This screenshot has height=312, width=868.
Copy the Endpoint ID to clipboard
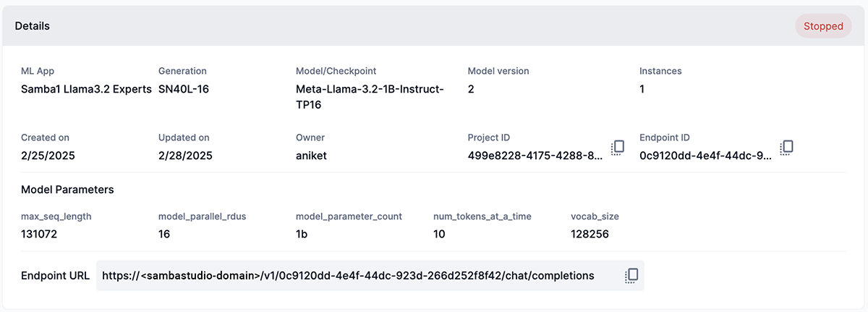(787, 148)
